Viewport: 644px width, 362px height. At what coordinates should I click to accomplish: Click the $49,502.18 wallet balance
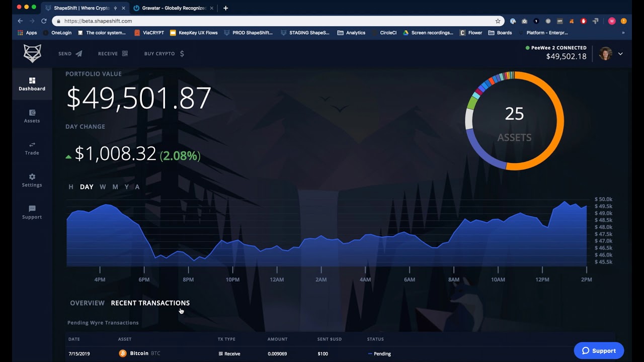[567, 56]
